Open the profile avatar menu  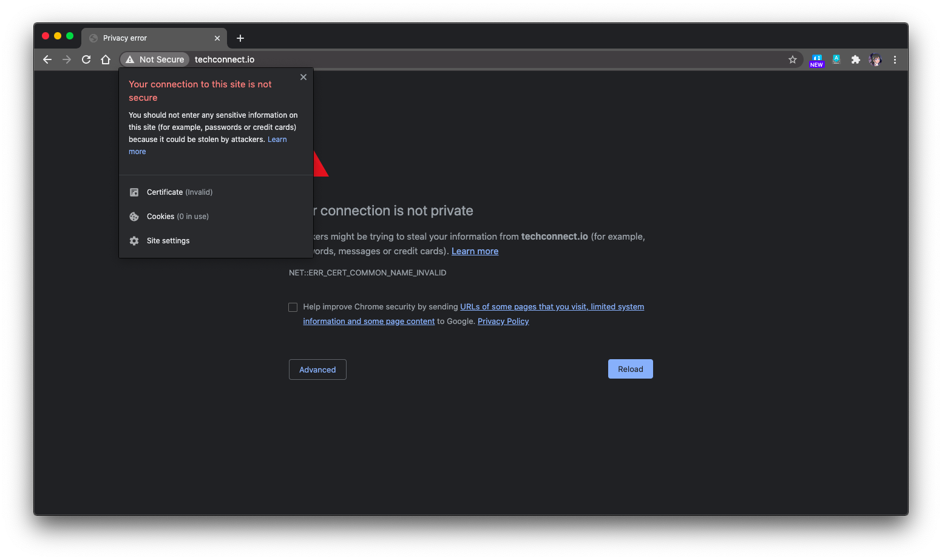click(875, 59)
